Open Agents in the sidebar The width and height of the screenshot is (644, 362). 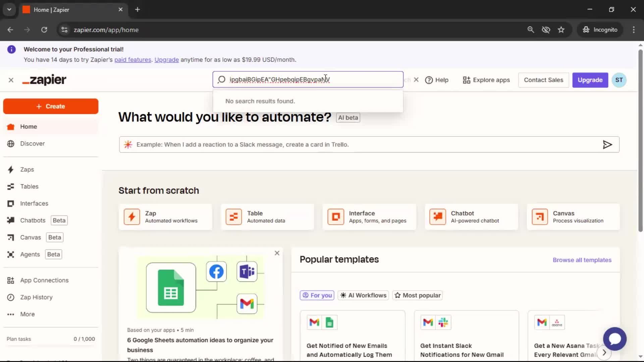pyautogui.click(x=51, y=254)
